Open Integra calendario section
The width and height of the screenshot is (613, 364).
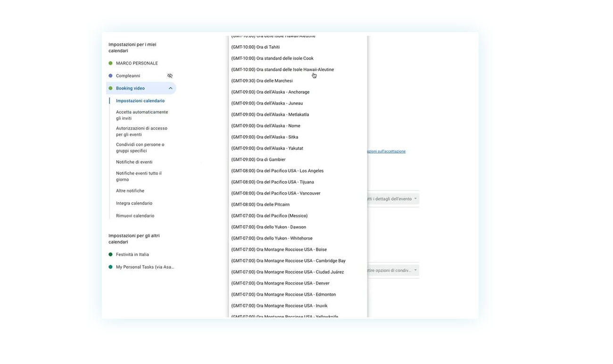(x=134, y=203)
